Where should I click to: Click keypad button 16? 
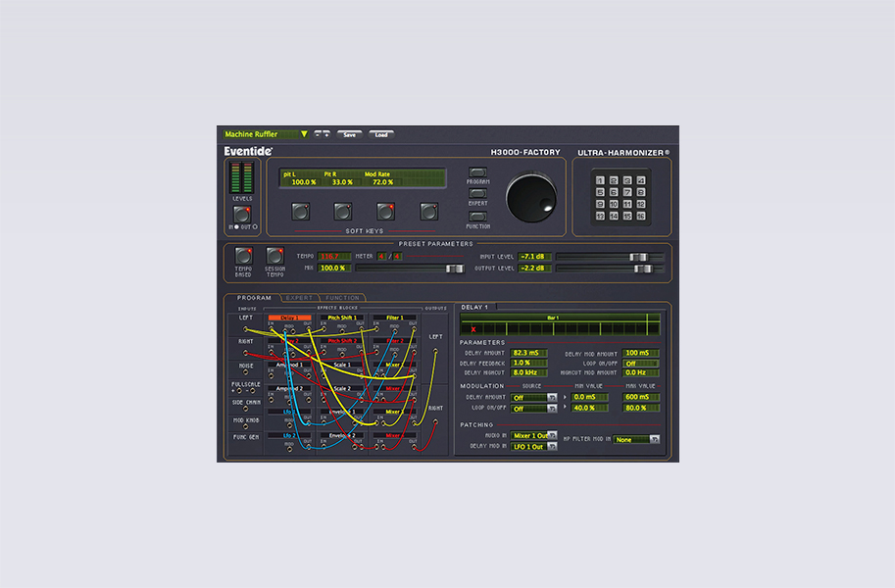pos(641,217)
